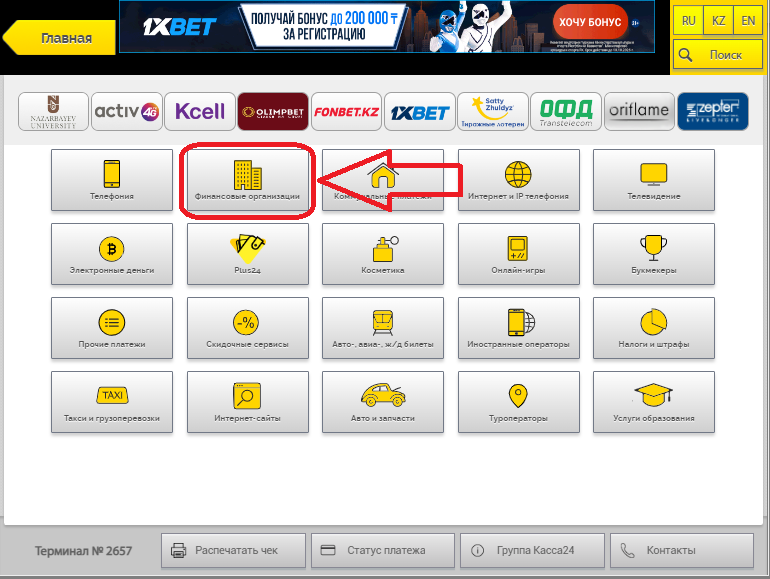The width and height of the screenshot is (770, 579).
Task: Select the Телевидение category tile
Action: (x=654, y=180)
